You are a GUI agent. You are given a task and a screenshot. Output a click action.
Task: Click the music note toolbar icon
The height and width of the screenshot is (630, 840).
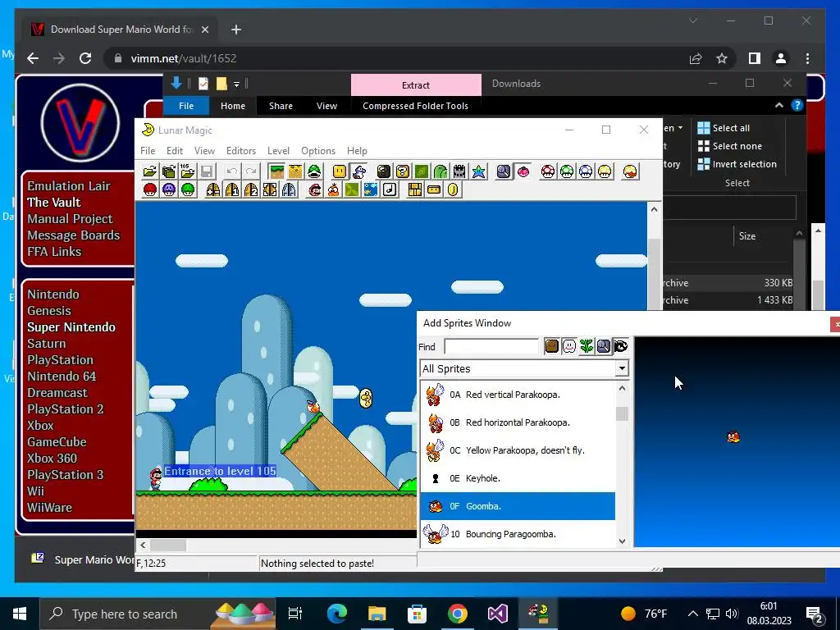tap(390, 189)
